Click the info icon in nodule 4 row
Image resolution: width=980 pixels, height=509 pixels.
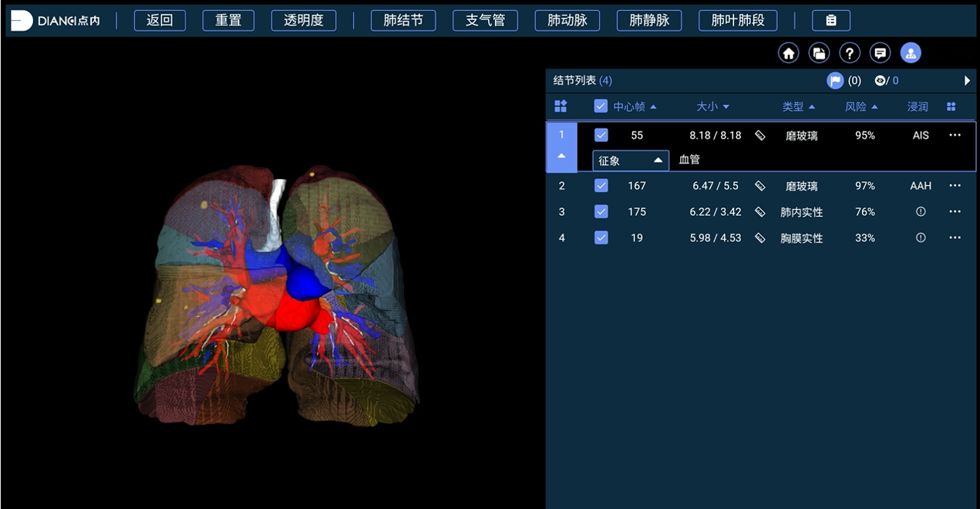[x=920, y=238]
